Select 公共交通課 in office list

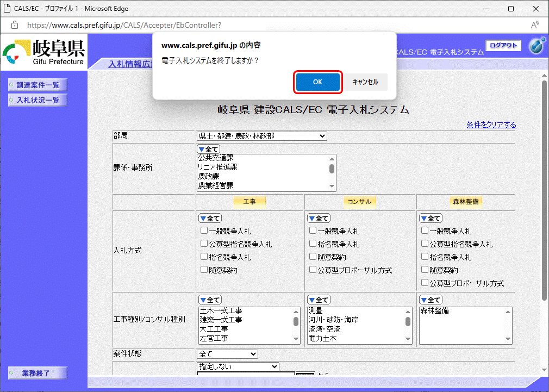tap(216, 158)
